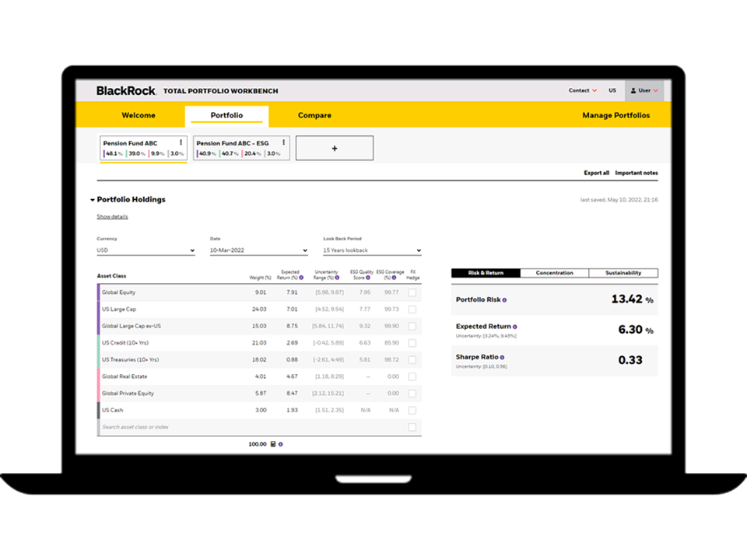The height and width of the screenshot is (560, 747).
Task: Click the Uncertainty Range column info icon
Action: pos(337,278)
